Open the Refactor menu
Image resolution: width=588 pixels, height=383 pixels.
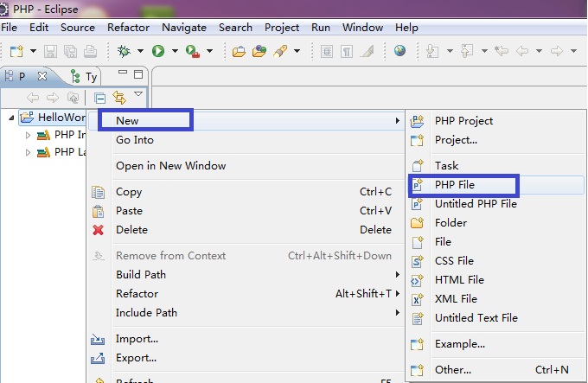(x=128, y=28)
